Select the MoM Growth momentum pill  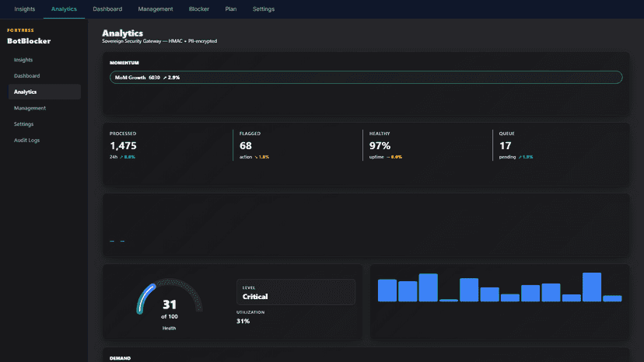366,77
